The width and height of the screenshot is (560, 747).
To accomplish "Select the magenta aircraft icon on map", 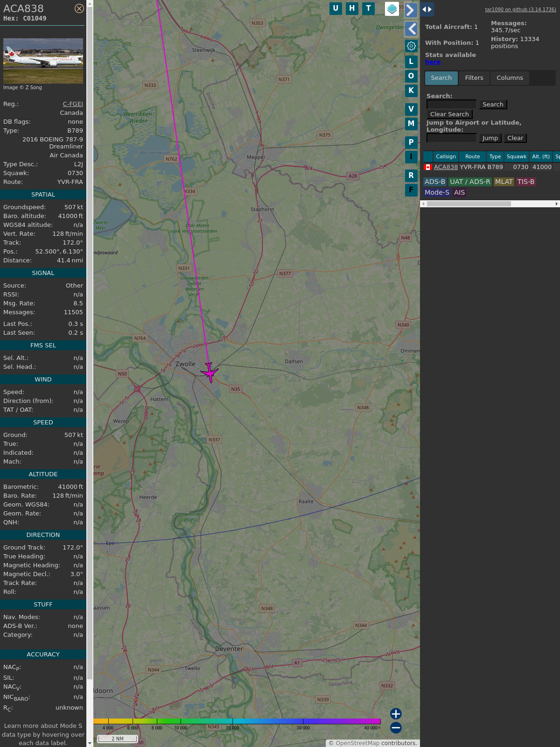I will 210,372.
